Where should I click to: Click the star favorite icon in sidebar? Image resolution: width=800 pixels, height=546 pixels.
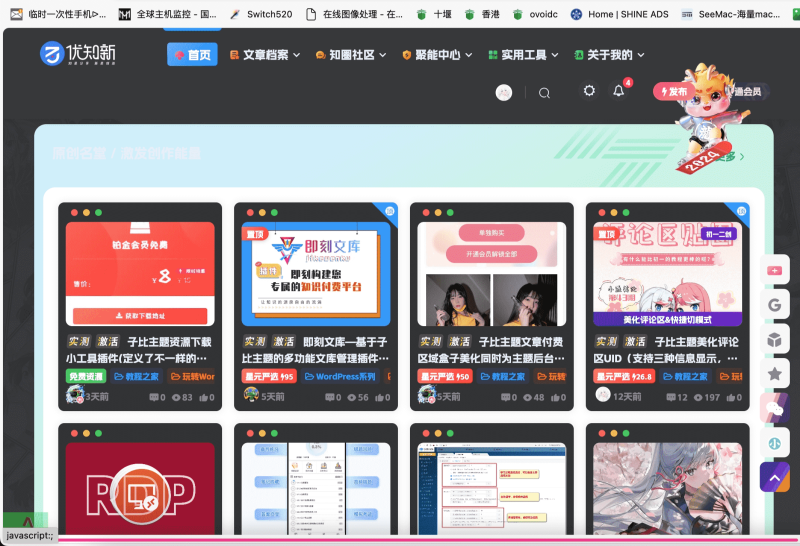(774, 374)
